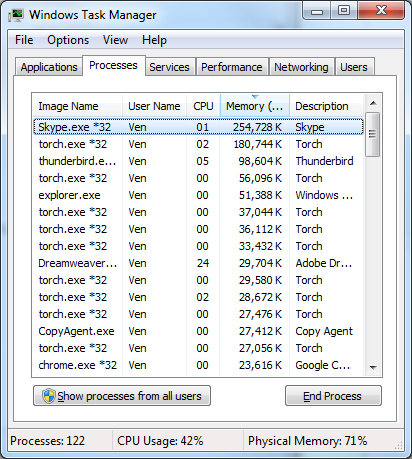Screen dimensions: 412x459
Task: Switch to the Networking tab
Action: (x=301, y=67)
